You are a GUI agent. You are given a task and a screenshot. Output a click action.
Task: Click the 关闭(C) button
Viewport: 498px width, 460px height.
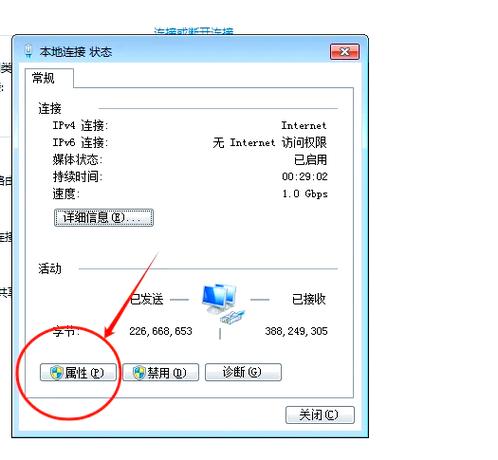pyautogui.click(x=320, y=415)
